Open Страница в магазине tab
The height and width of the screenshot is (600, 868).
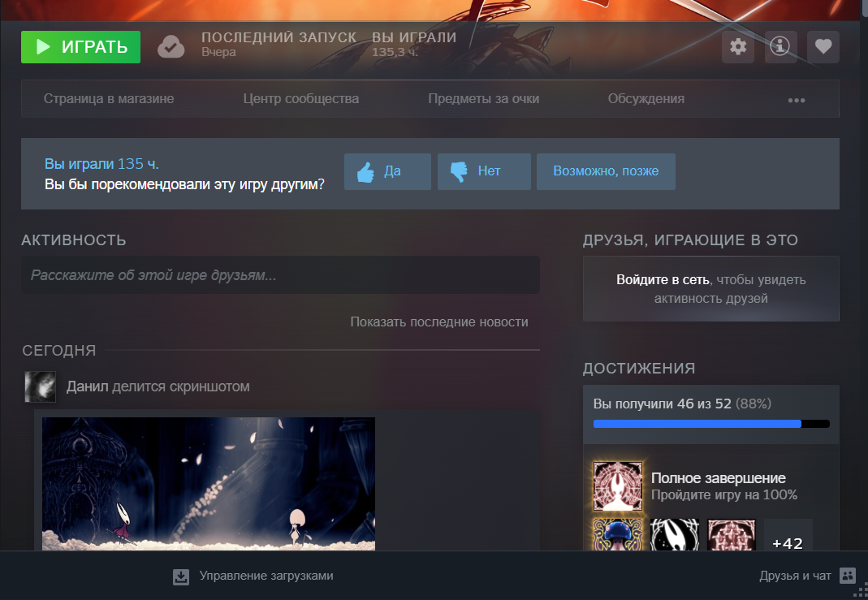coord(109,99)
